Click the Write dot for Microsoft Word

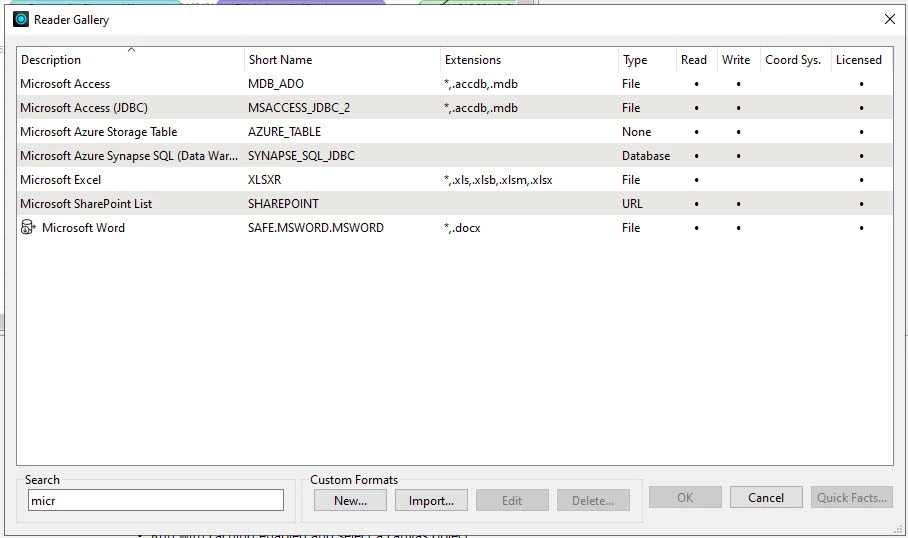click(738, 228)
